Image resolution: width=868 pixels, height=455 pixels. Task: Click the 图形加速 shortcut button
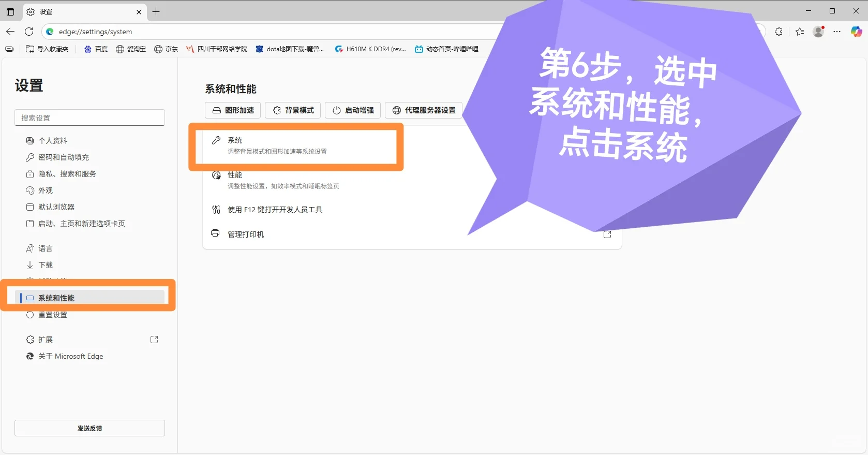233,110
